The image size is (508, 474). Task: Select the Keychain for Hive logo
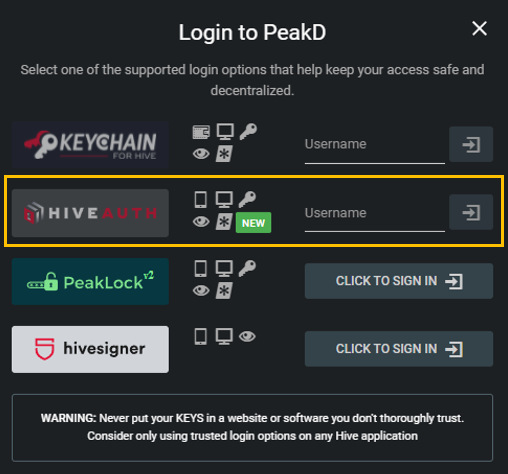(90, 145)
